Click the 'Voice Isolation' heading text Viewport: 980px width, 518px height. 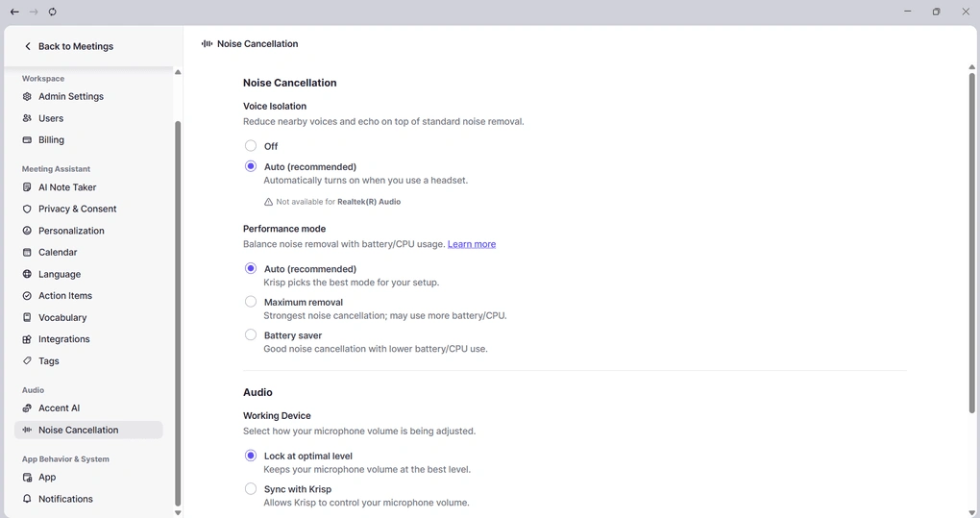(x=275, y=107)
